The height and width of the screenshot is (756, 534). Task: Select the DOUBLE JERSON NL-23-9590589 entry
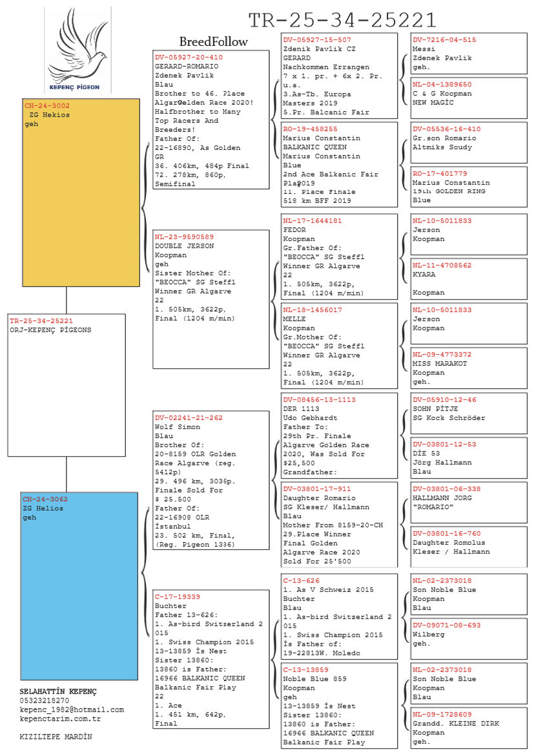tap(211, 299)
